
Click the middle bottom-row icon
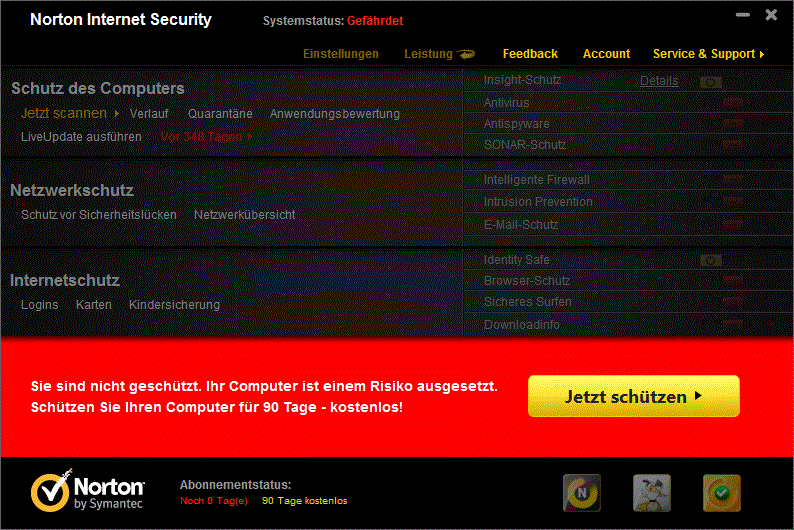[651, 493]
